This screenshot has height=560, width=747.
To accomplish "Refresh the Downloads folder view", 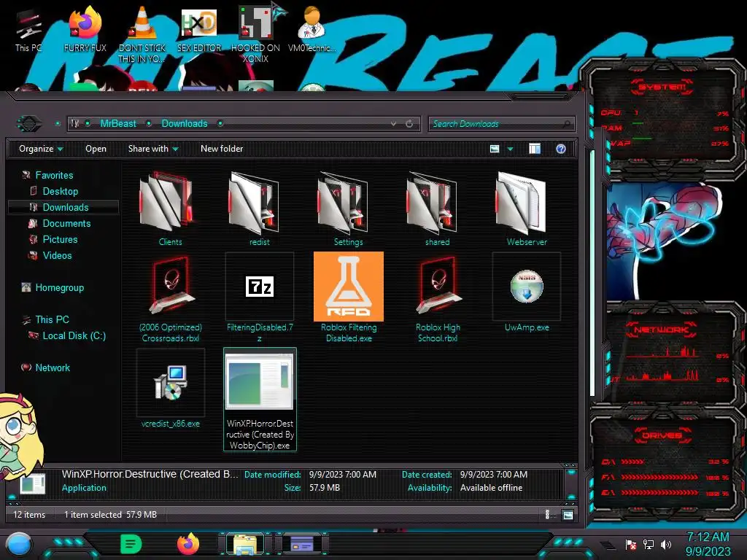I will click(409, 124).
